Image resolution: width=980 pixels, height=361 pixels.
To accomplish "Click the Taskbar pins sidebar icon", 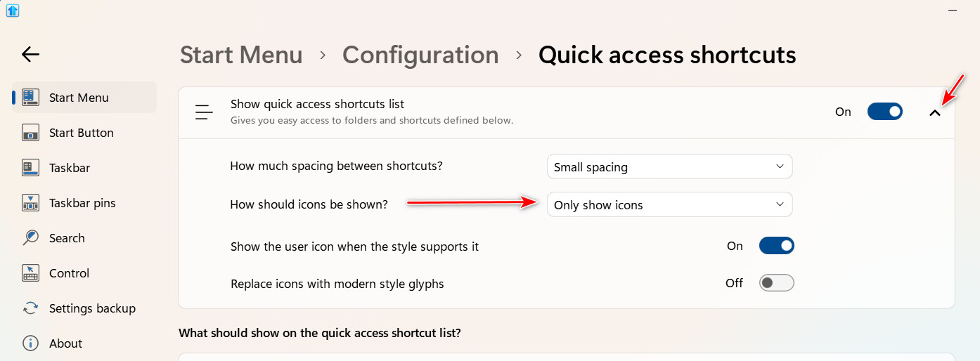I will pyautogui.click(x=30, y=203).
